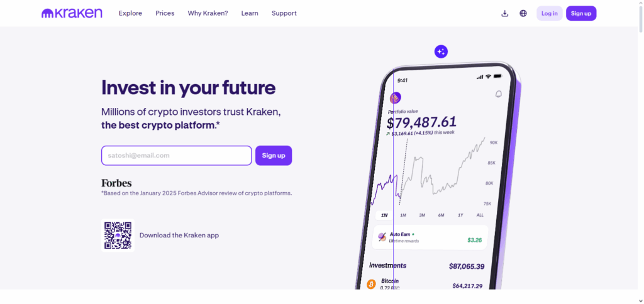Select the 1M chart range
Screen dimensions: 644x304
[403, 215]
